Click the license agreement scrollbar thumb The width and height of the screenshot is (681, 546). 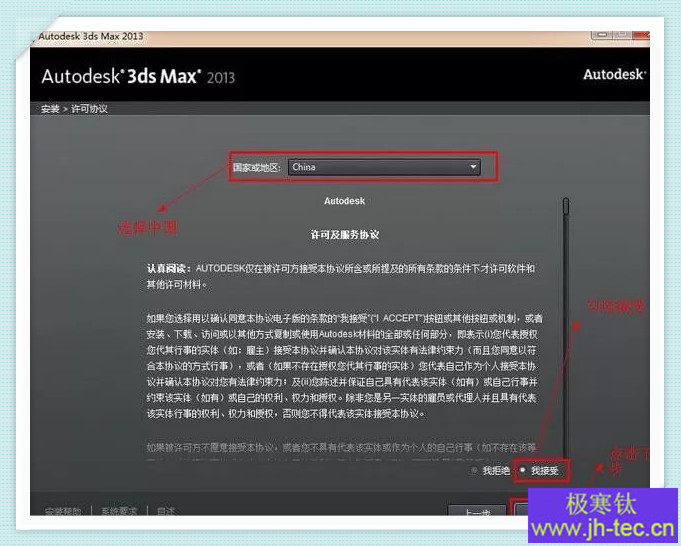click(x=565, y=206)
